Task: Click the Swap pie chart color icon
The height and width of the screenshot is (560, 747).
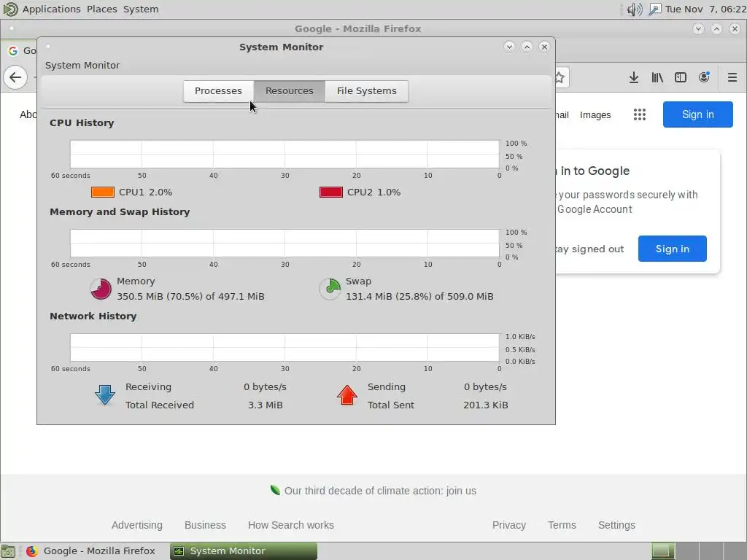Action: coord(330,289)
